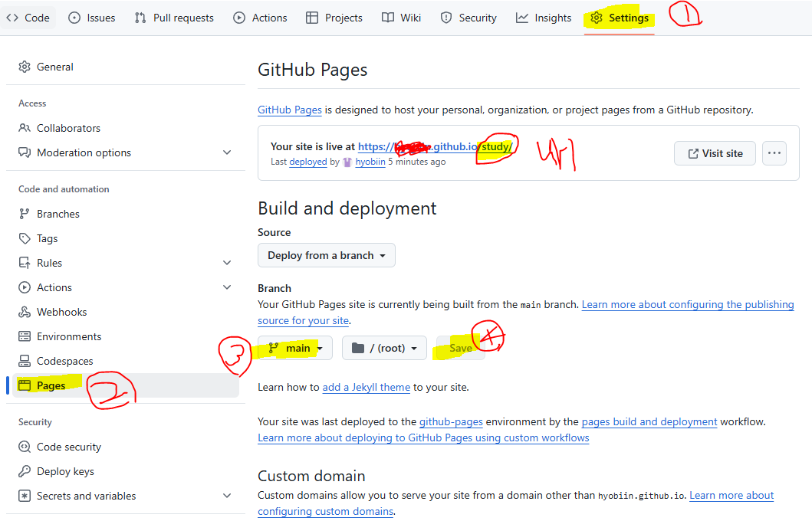Click the gear icon beside General
Viewport: 812px width, 521px height.
(25, 67)
